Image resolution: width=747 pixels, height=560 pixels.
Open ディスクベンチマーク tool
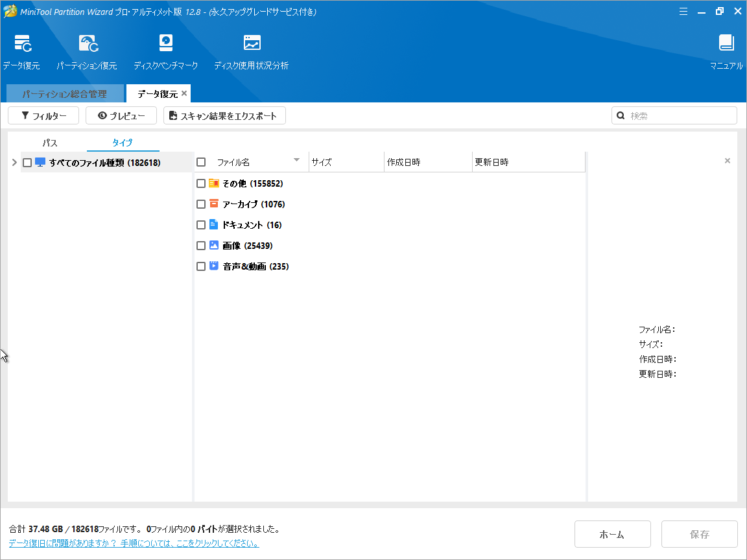click(x=166, y=43)
